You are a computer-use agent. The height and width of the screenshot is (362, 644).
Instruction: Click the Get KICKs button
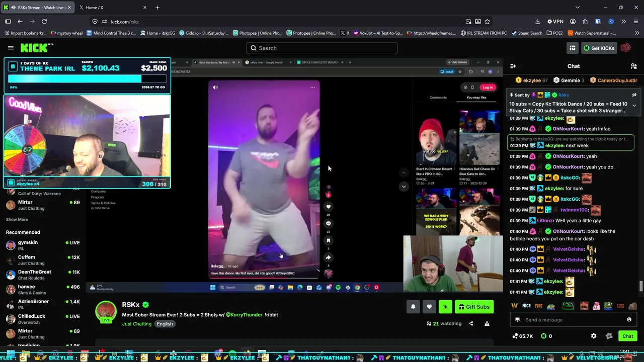[599, 48]
